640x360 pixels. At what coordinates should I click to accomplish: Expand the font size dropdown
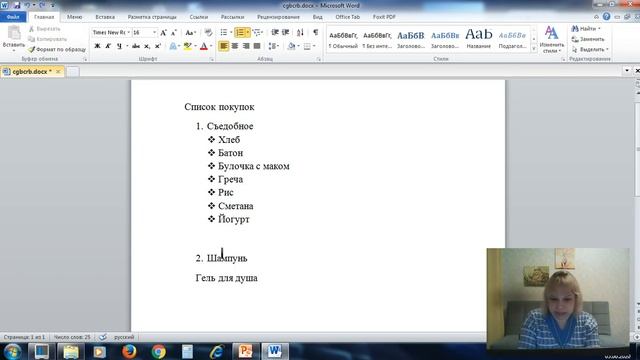point(154,33)
